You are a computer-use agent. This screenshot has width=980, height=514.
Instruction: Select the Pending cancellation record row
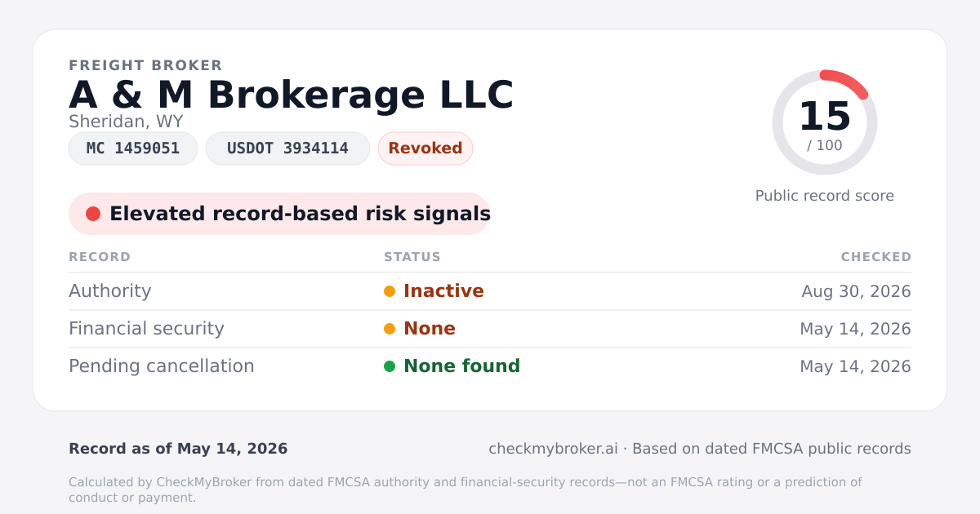click(x=490, y=366)
